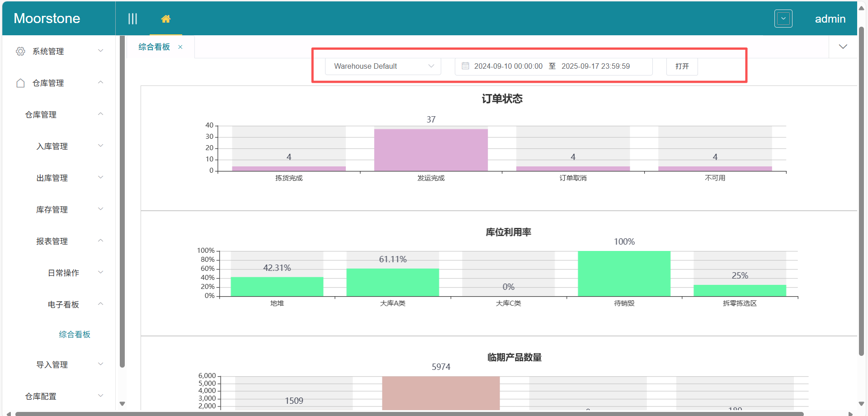Screen dimensions: 868x416
Task: Open the tab list chevron at right
Action: 843,47
